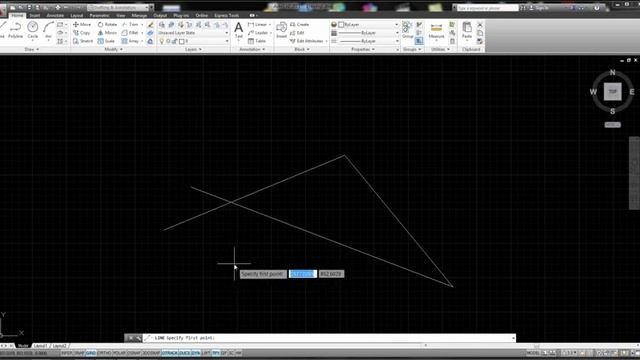The height and width of the screenshot is (360, 640).
Task: Click the ViewCube TOP face
Action: (x=613, y=91)
